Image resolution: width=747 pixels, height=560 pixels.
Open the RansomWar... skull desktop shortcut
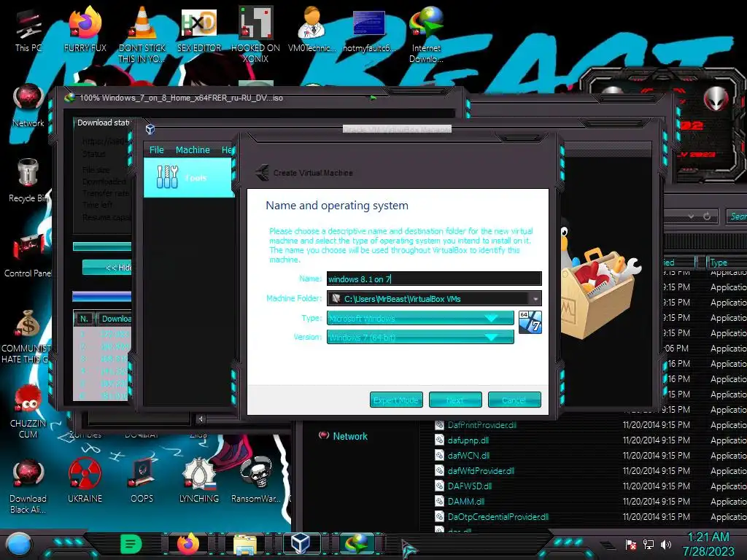tap(256, 481)
